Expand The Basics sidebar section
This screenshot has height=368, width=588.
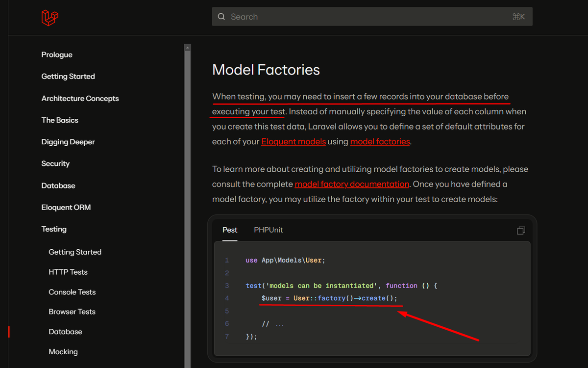[x=60, y=120]
